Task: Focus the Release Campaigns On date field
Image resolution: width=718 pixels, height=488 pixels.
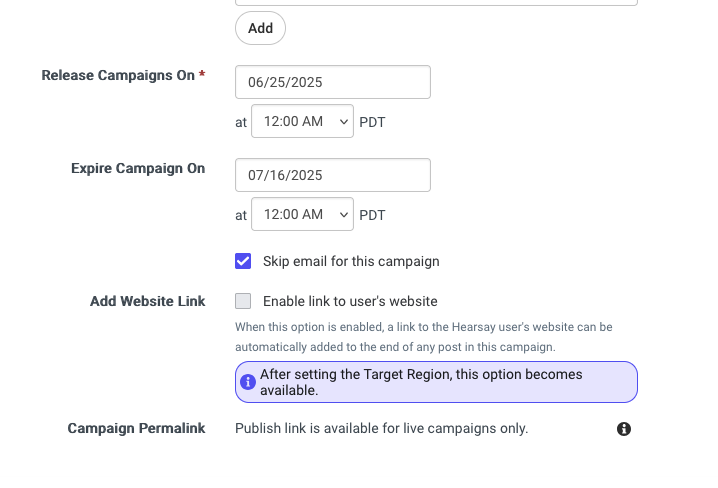Action: 333,82
